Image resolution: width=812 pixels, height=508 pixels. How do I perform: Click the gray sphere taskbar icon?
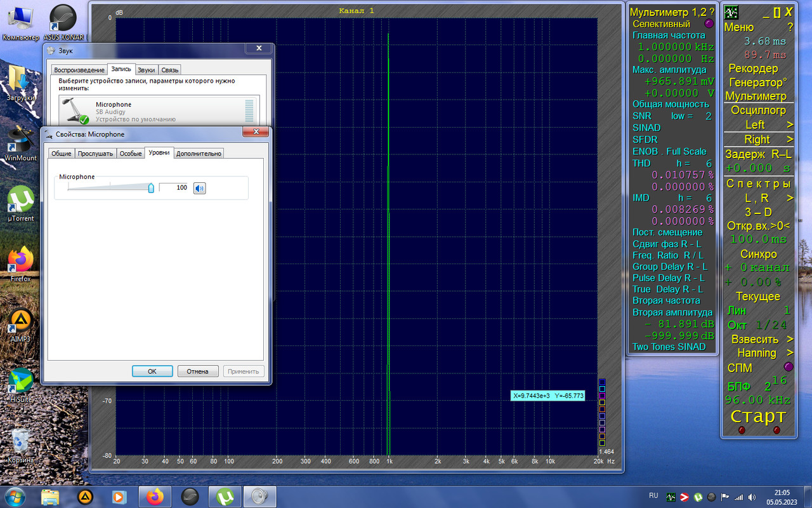[x=190, y=496]
